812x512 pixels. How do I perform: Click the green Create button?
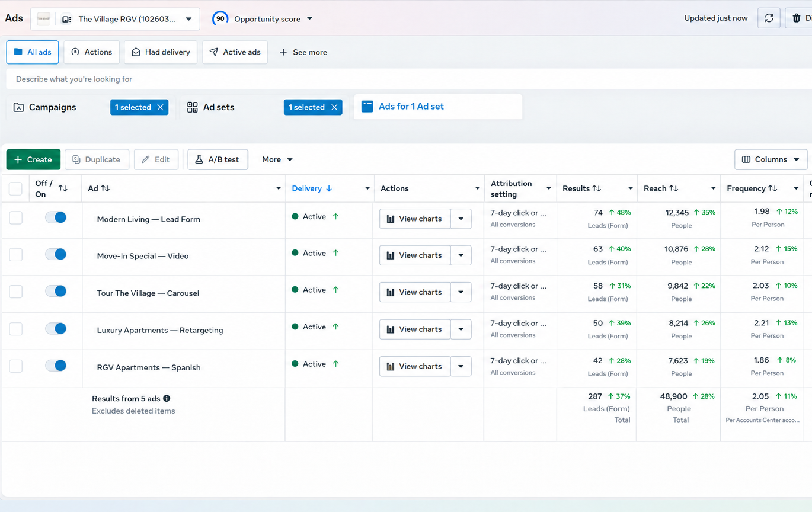33,159
